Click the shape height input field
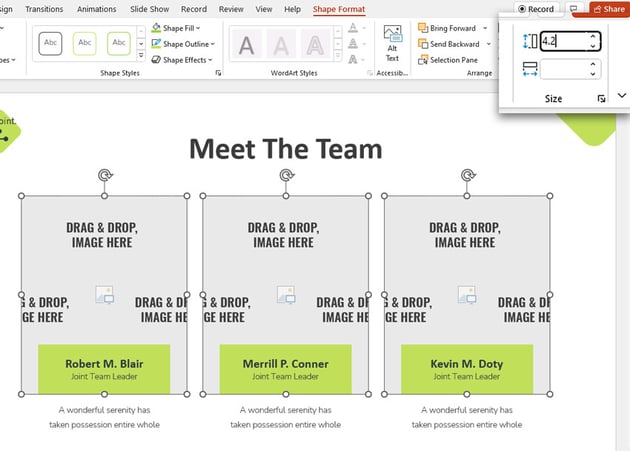630x451 pixels. click(565, 41)
